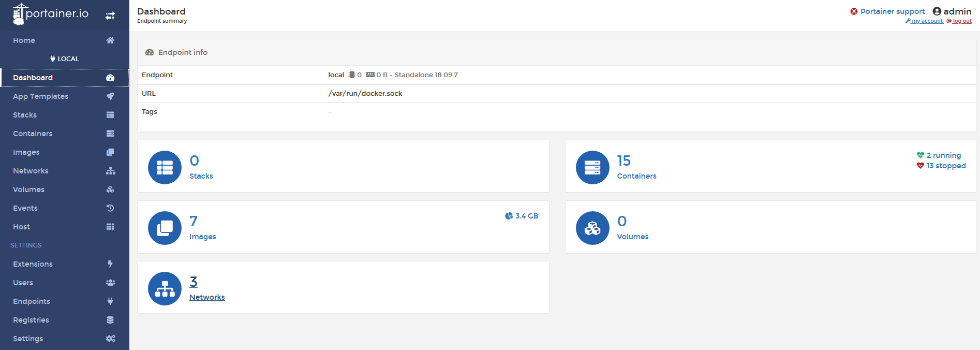Go to Stacks in the sidebar
Screen dimensions: 980x350
[65, 115]
